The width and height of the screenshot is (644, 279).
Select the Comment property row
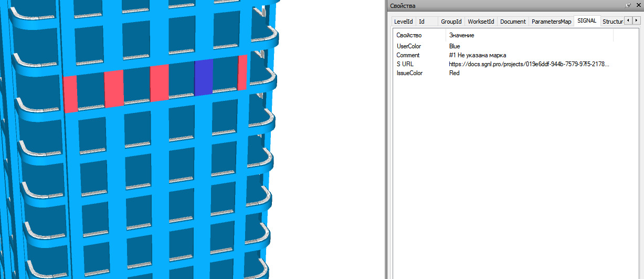[503, 55]
